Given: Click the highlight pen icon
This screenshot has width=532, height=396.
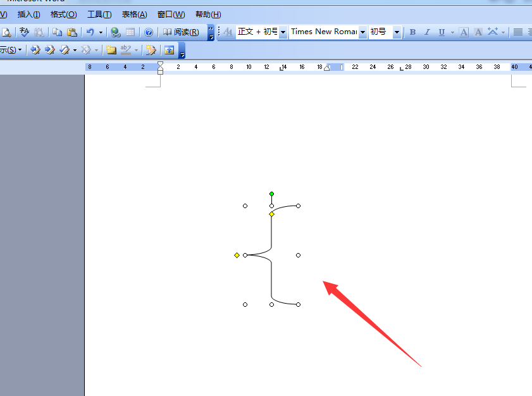Looking at the screenshot, I should click(x=126, y=50).
